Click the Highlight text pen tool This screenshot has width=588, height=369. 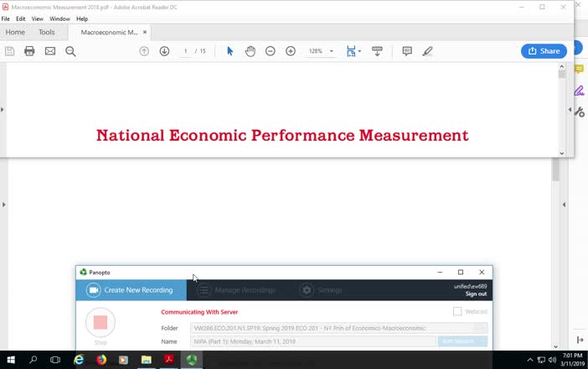427,51
